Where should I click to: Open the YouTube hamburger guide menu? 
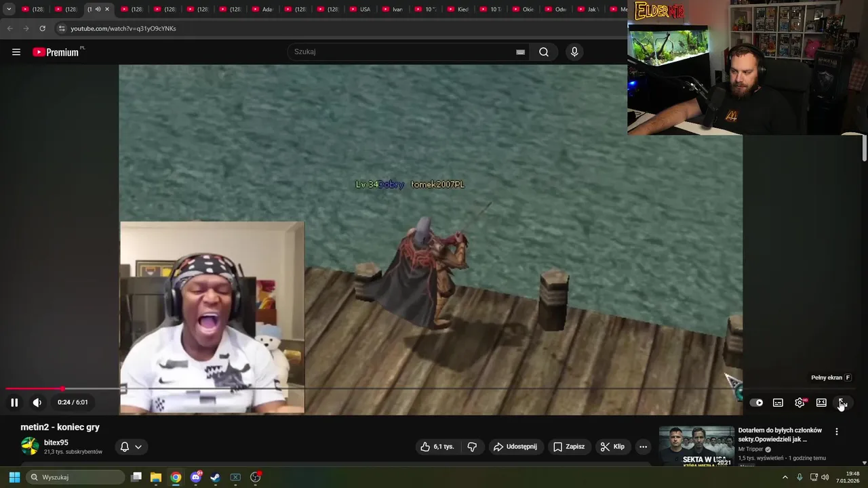coord(16,52)
